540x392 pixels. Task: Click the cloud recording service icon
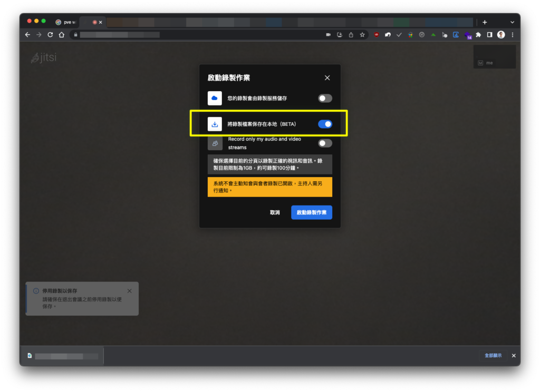[x=215, y=98]
